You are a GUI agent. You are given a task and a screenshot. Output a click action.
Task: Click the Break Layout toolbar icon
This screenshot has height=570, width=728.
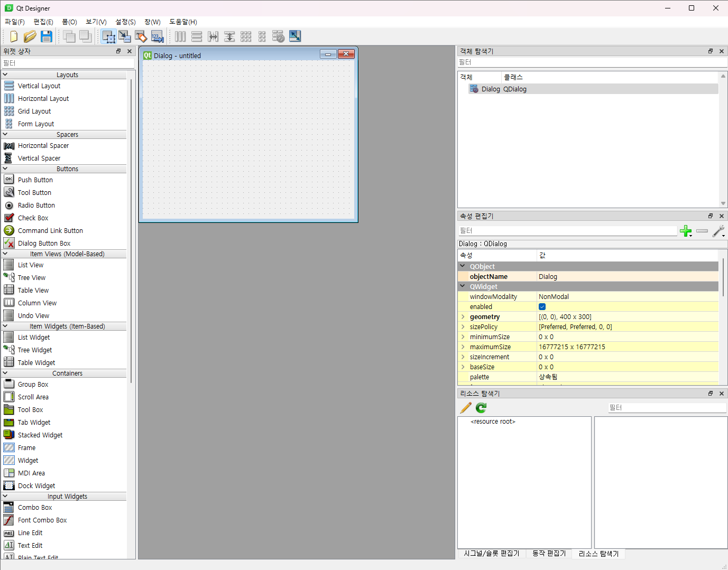[x=279, y=36]
